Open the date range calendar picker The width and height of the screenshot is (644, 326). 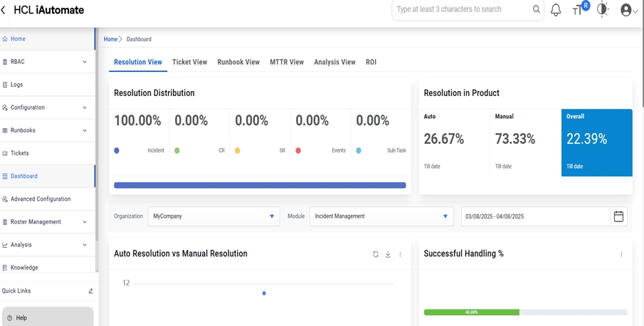[618, 216]
